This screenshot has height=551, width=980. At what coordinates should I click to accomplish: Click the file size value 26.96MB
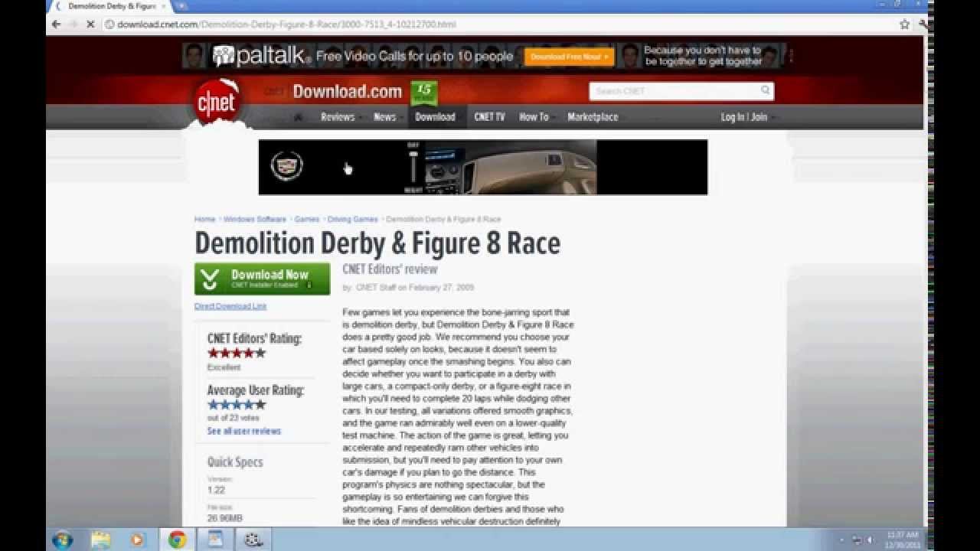pos(224,519)
